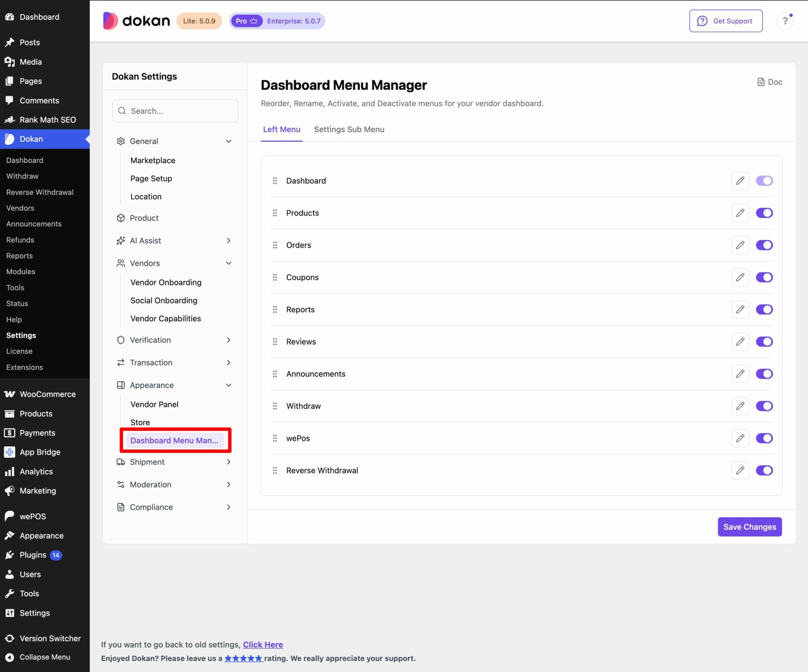Click the drag handle next to Coupons
The height and width of the screenshot is (672, 808).
coord(275,277)
